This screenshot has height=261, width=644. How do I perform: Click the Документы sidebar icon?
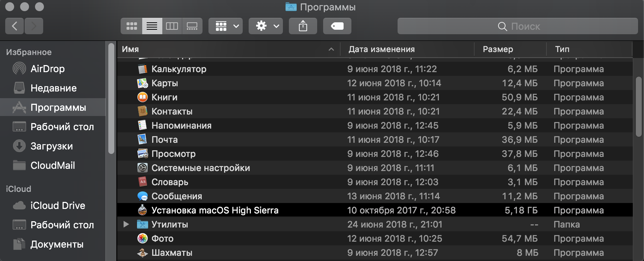tap(19, 244)
